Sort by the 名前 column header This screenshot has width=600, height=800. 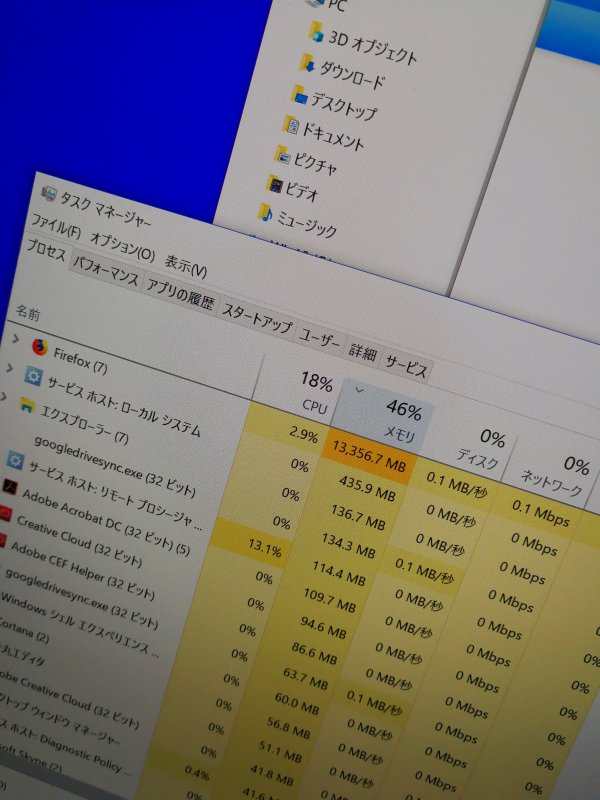point(28,312)
